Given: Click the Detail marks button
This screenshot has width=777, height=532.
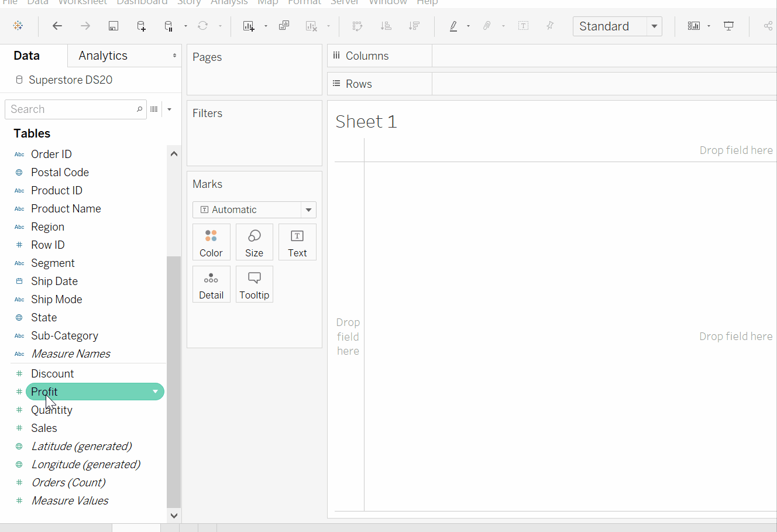Looking at the screenshot, I should (x=211, y=284).
